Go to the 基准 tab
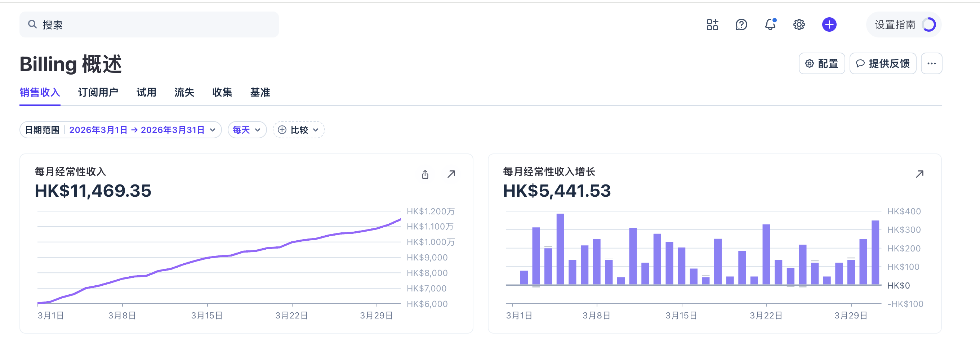 (260, 93)
